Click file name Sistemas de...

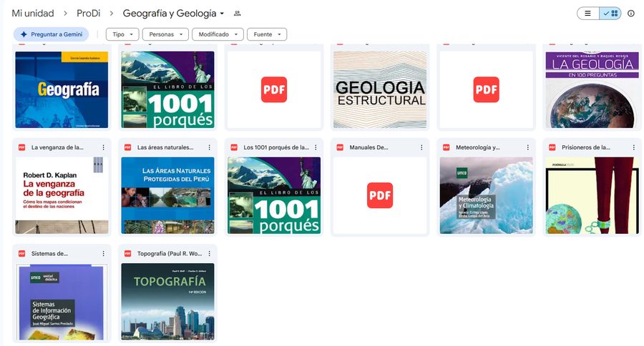tap(49, 254)
